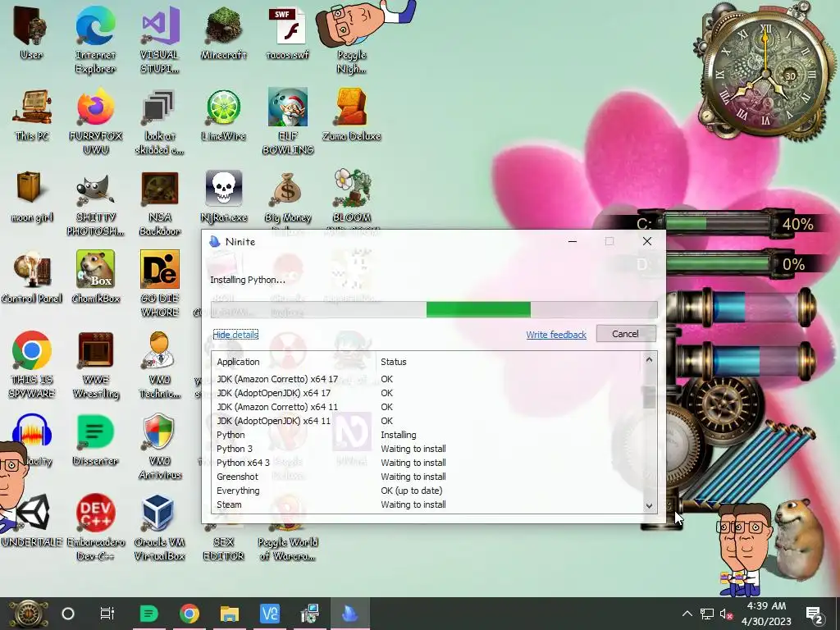
Task: Click the details list scroll up arrow
Action: click(650, 359)
